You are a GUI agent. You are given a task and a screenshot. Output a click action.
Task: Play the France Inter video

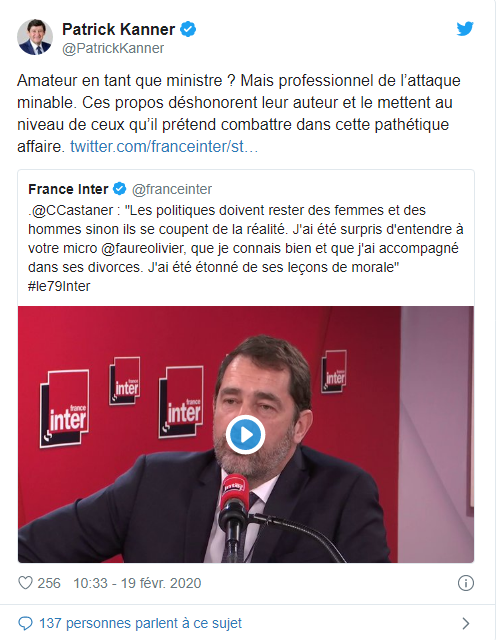pos(245,435)
